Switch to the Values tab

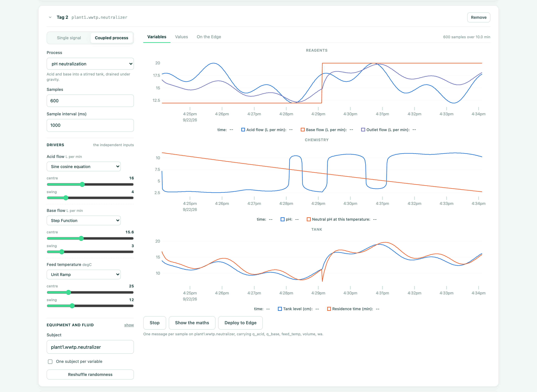click(x=181, y=37)
